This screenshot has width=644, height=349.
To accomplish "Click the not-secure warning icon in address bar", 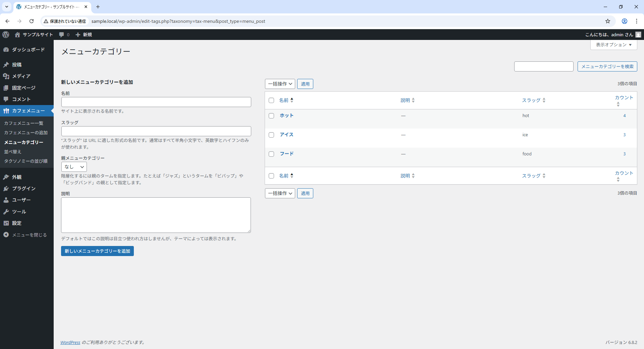I will pos(46,21).
